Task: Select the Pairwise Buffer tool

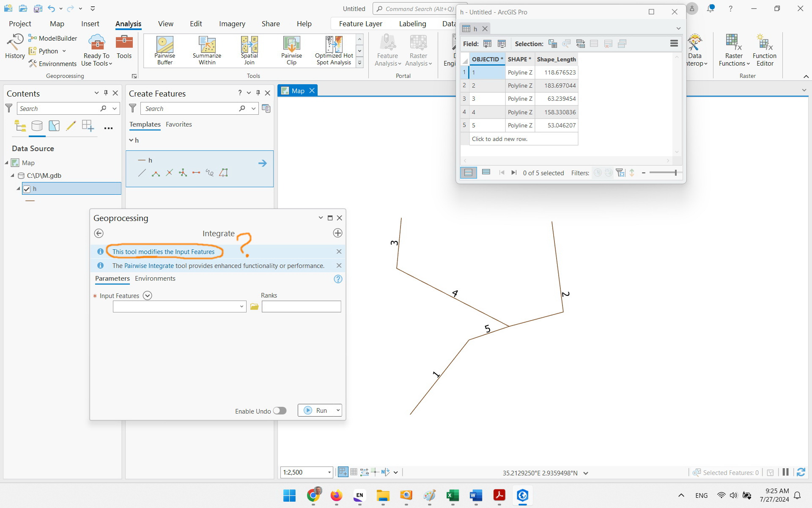Action: tap(164, 50)
